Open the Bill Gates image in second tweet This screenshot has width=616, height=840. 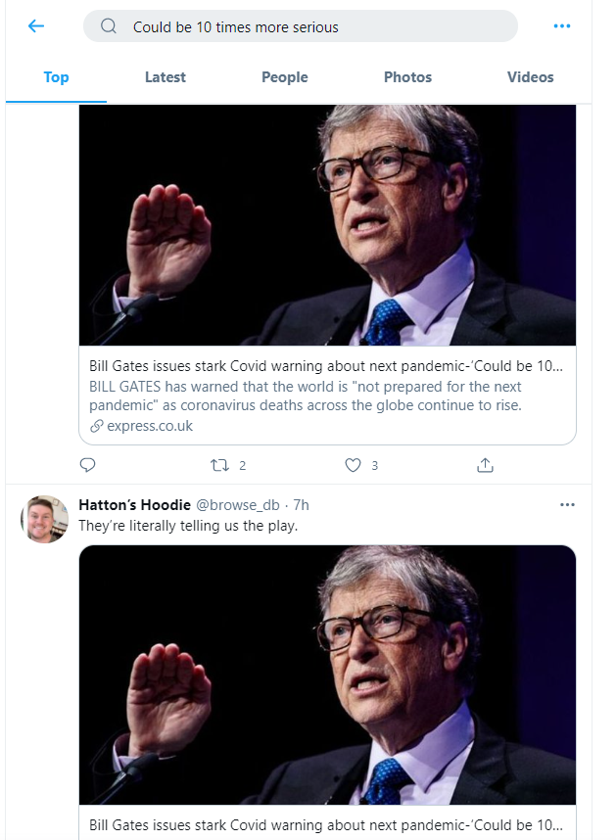click(327, 674)
